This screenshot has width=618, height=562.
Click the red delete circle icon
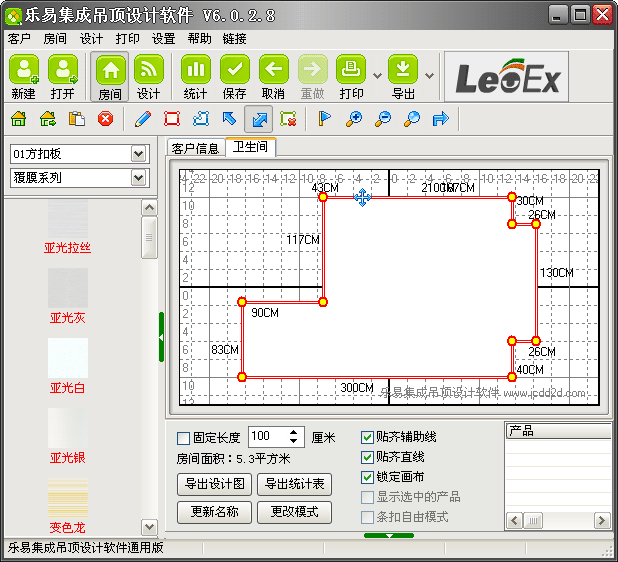(x=105, y=119)
